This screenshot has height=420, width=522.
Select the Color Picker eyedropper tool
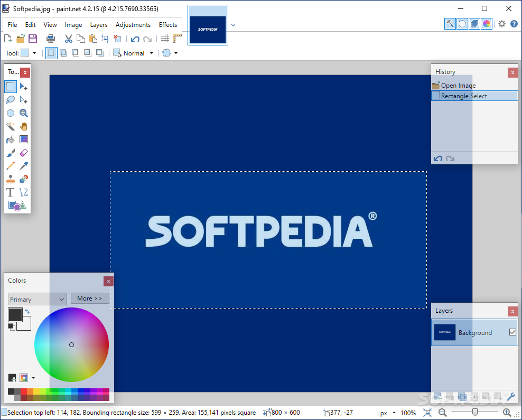click(x=23, y=166)
